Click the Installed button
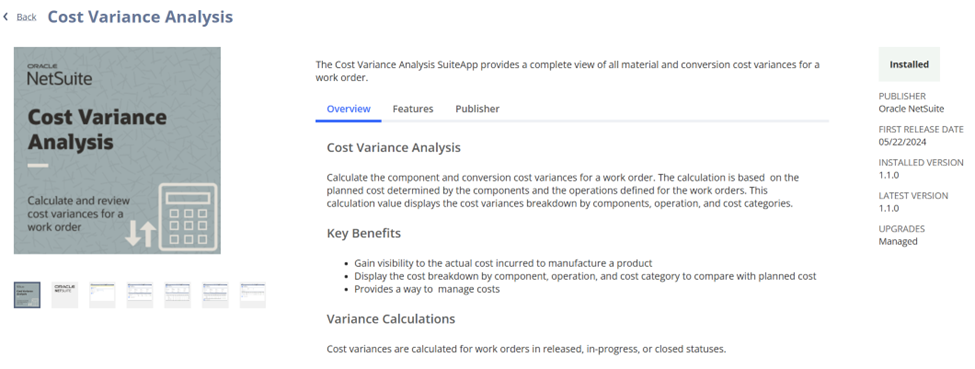 tap(909, 64)
